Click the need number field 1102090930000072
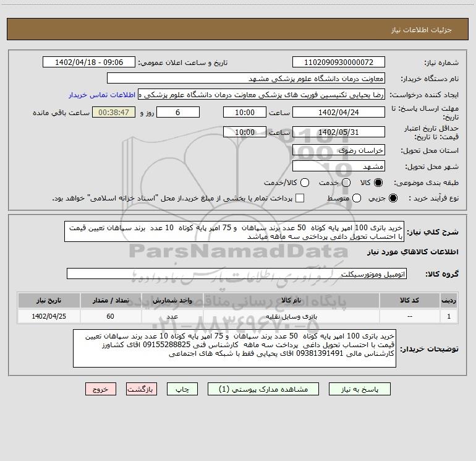The height and width of the screenshot is (461, 476). point(339,62)
